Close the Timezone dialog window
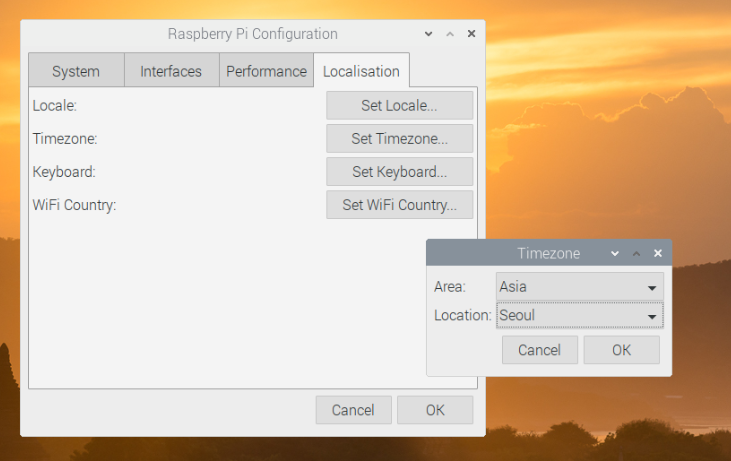This screenshot has width=731, height=461. point(658,253)
